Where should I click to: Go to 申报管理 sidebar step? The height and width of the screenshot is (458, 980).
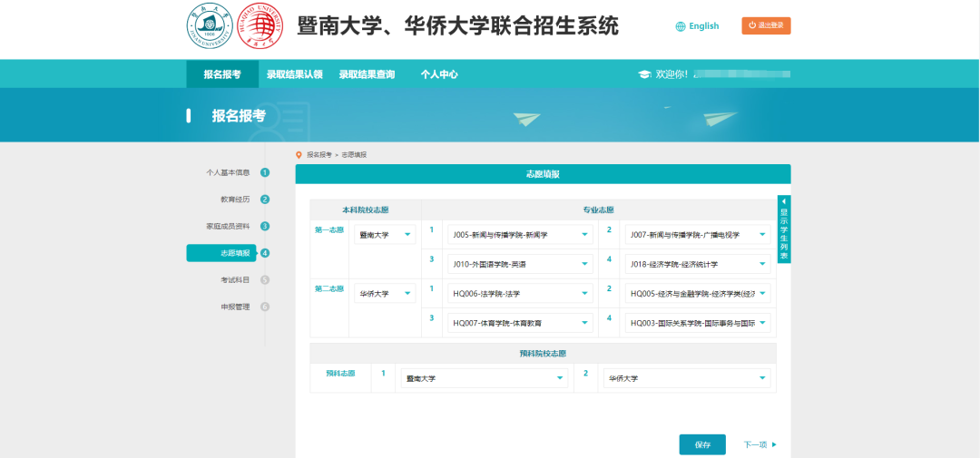click(235, 307)
